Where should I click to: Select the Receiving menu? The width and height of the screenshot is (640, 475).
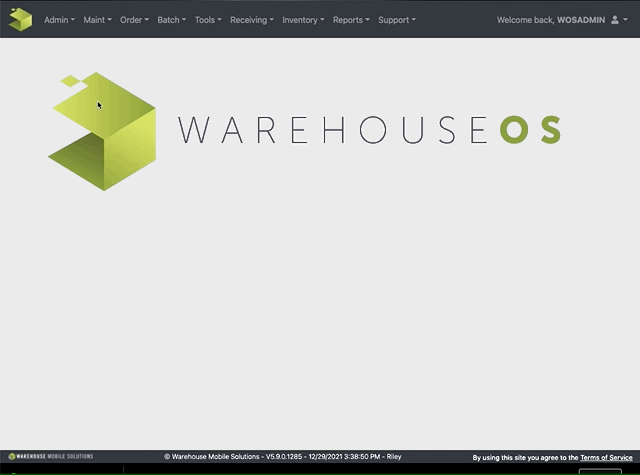click(251, 20)
